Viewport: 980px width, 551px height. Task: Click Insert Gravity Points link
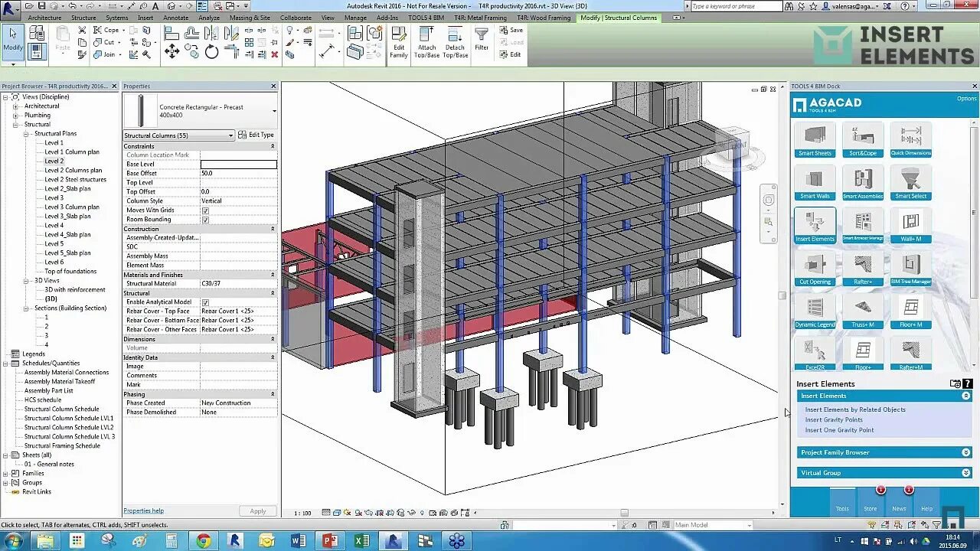pyautogui.click(x=834, y=419)
